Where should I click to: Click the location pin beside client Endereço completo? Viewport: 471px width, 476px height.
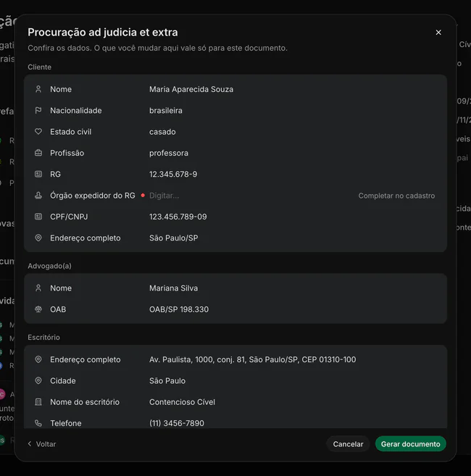38,238
